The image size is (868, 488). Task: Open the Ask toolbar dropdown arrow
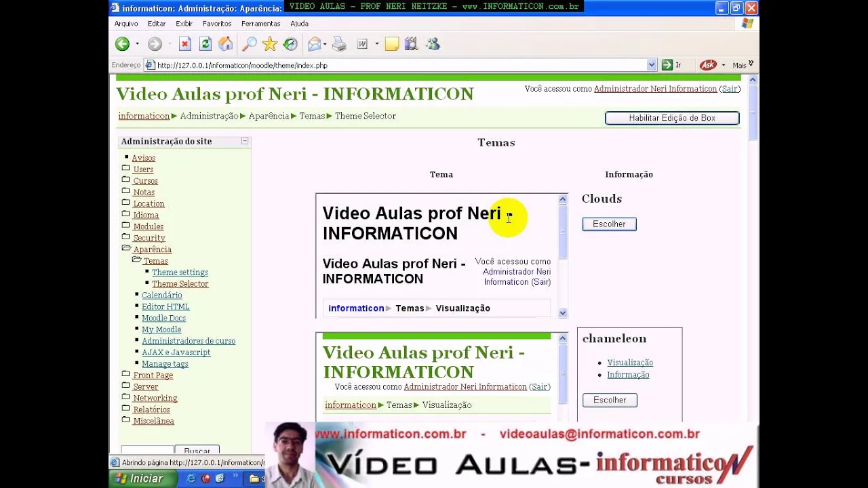click(724, 65)
